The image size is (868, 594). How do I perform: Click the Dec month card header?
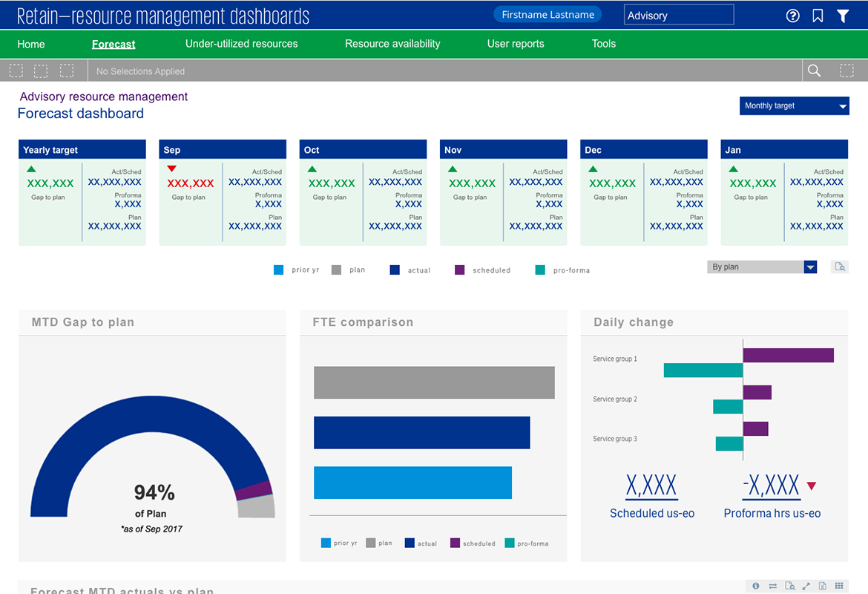pos(644,149)
